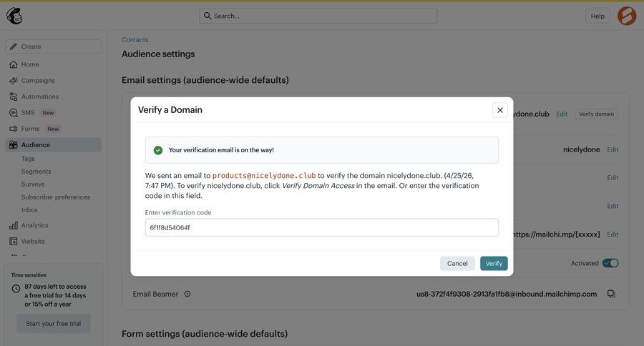Click the Website icon in sidebar
Screen dimensions: 644x346
14,242
